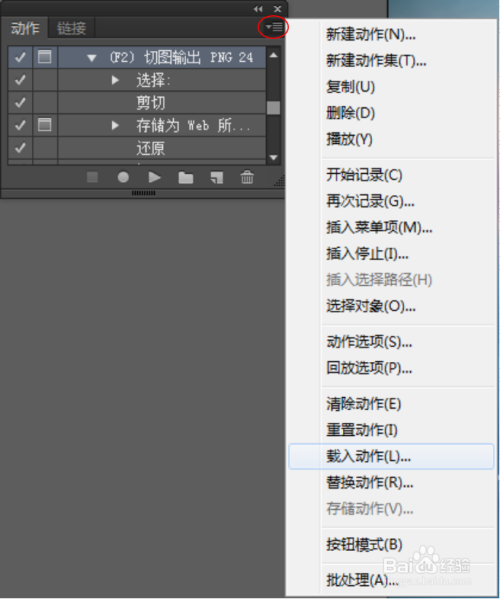Click the Stop playing/recording square icon

[x=92, y=177]
